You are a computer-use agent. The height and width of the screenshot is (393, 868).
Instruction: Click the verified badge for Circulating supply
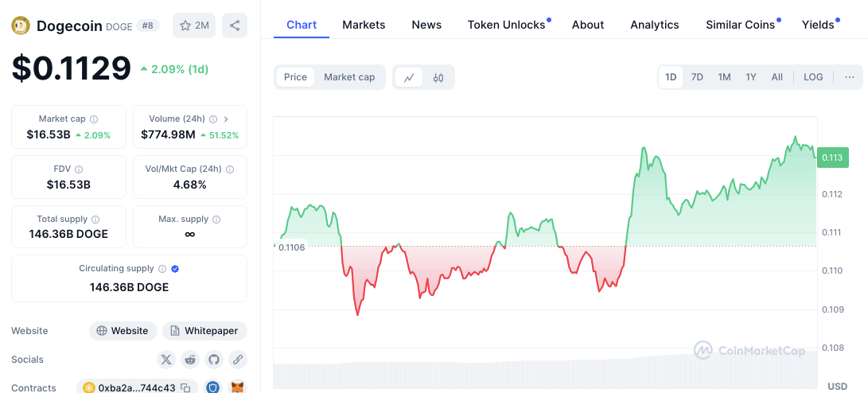point(175,269)
